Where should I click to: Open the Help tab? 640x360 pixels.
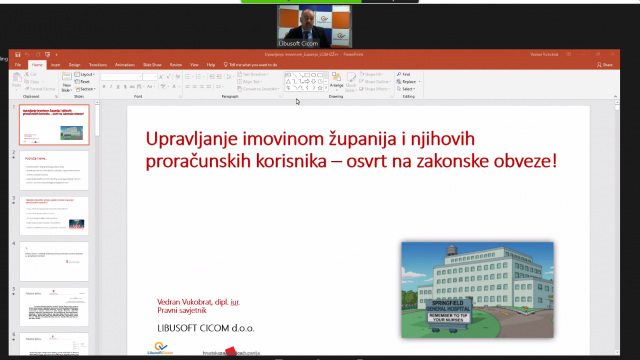[211, 65]
